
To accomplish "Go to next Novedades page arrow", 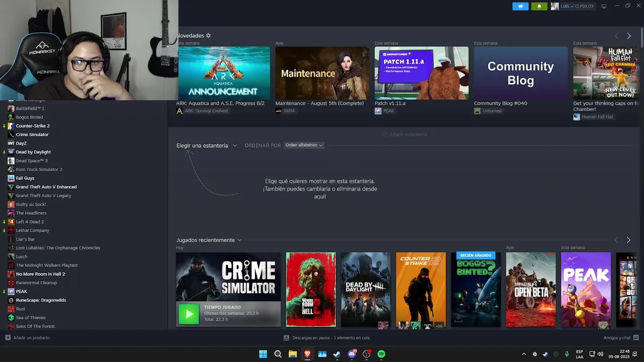I will point(628,36).
